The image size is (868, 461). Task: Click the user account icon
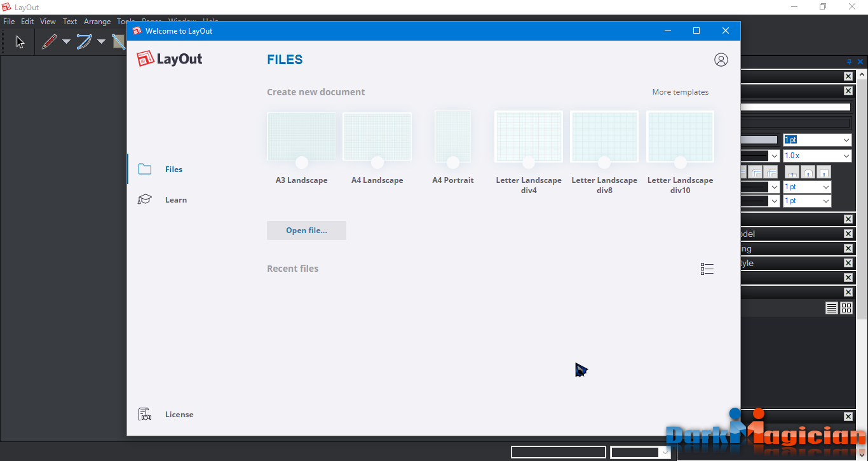(x=721, y=60)
